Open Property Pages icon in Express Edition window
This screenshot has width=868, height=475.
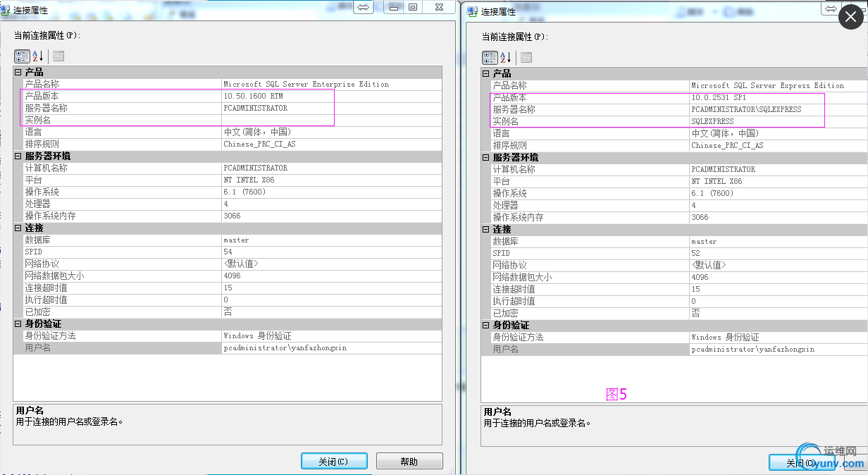click(x=526, y=58)
